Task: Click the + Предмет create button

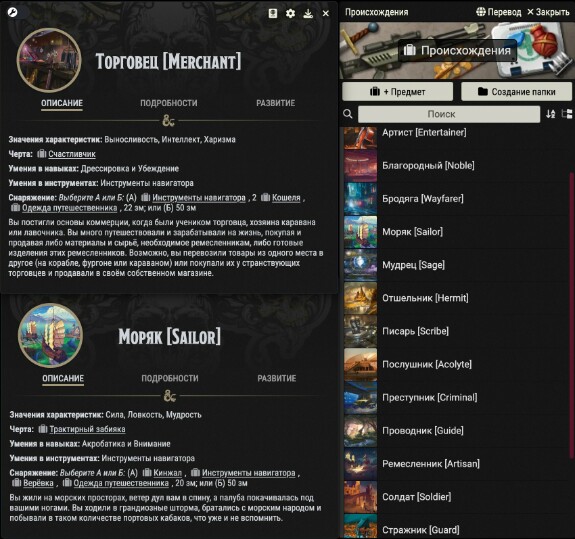Action: pyautogui.click(x=398, y=92)
